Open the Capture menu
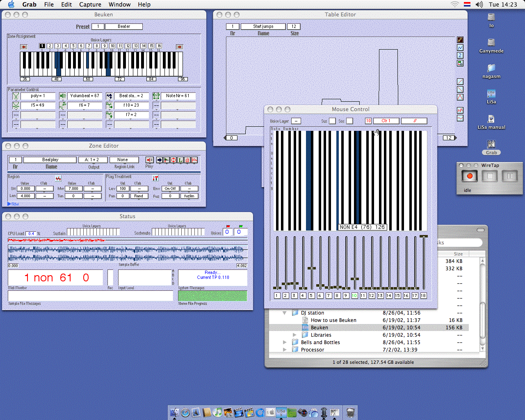 point(90,5)
